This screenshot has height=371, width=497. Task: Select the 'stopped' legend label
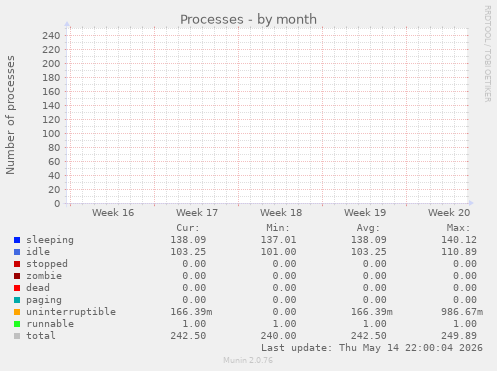(x=47, y=264)
